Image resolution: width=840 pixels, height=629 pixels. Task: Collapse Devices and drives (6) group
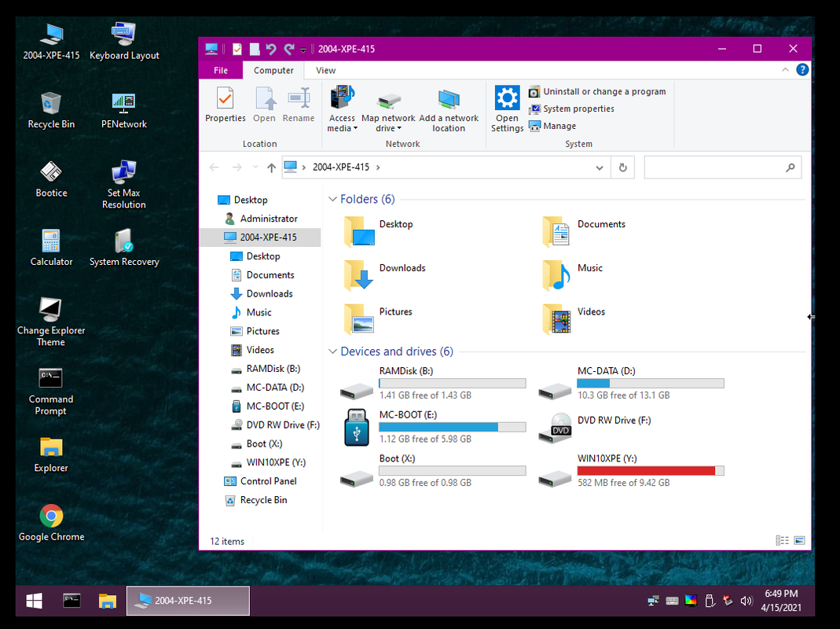point(332,351)
